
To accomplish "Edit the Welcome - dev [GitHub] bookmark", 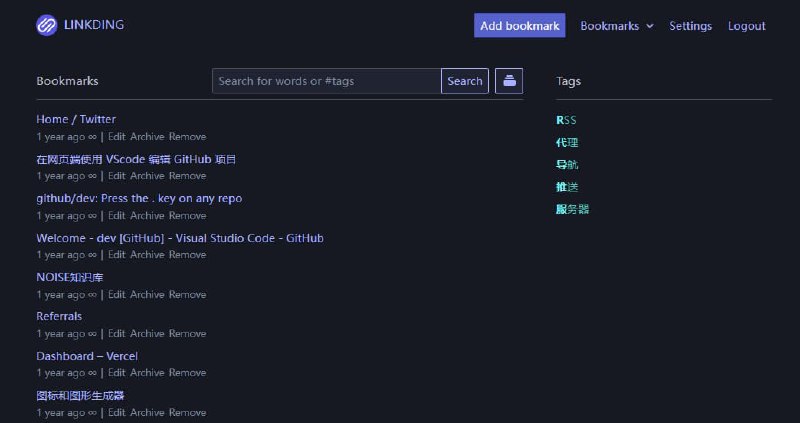I will tap(116, 255).
